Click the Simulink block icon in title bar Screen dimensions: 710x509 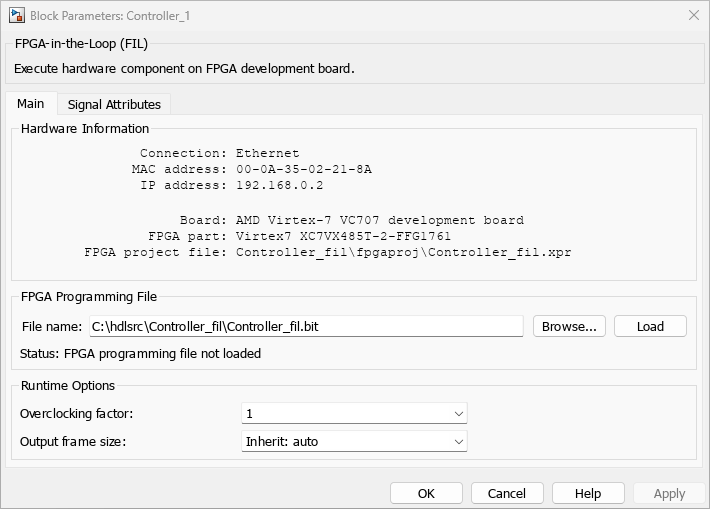click(x=16, y=15)
